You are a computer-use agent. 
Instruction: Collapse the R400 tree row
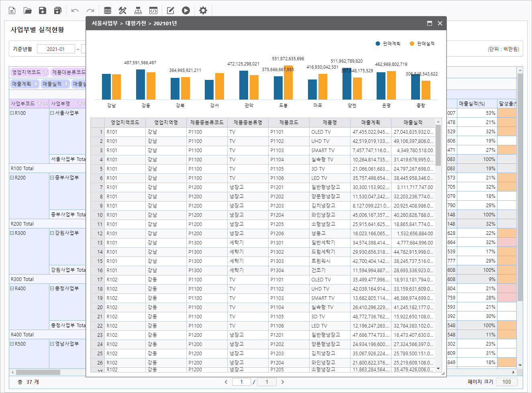pyautogui.click(x=12, y=289)
